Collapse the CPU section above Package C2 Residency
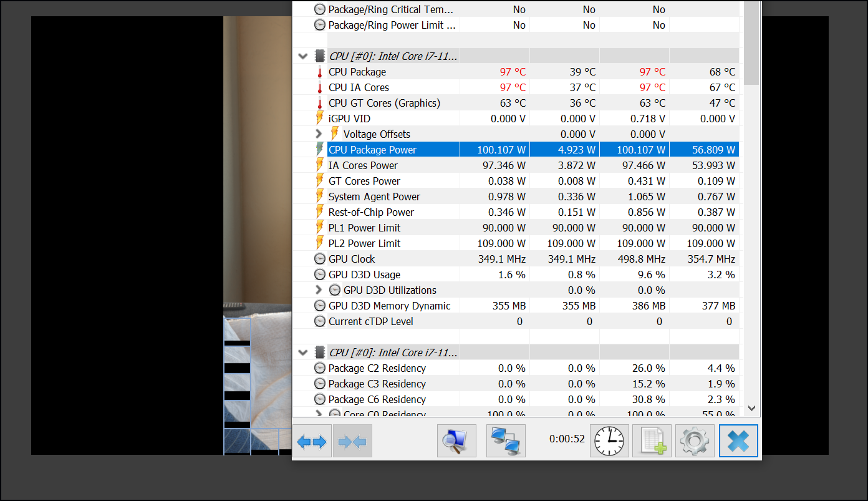The width and height of the screenshot is (868, 501). (x=303, y=353)
